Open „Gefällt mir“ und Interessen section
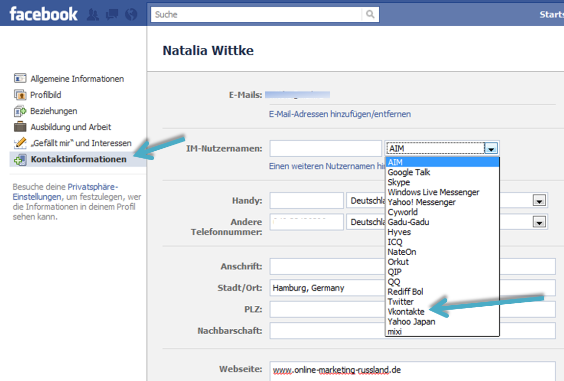Screen dimensions: 564x381 tap(81, 143)
